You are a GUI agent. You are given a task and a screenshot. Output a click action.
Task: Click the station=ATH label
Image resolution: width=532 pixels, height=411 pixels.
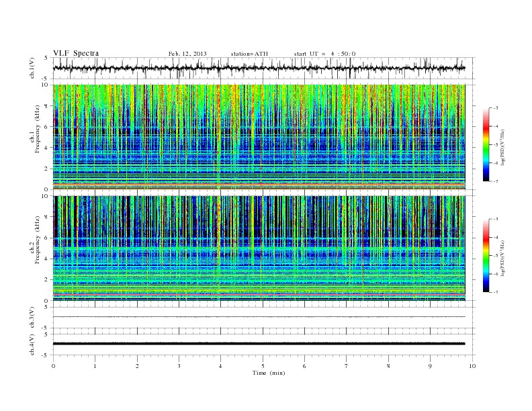coord(249,54)
